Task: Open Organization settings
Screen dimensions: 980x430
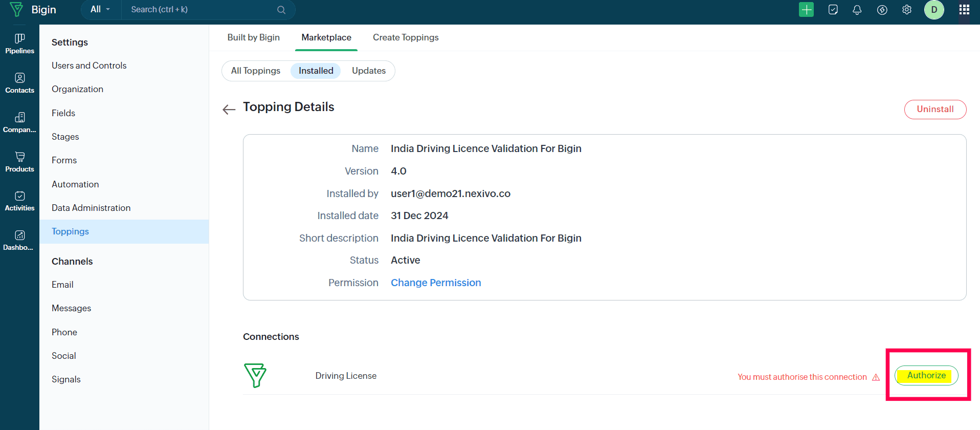Action: click(x=77, y=89)
